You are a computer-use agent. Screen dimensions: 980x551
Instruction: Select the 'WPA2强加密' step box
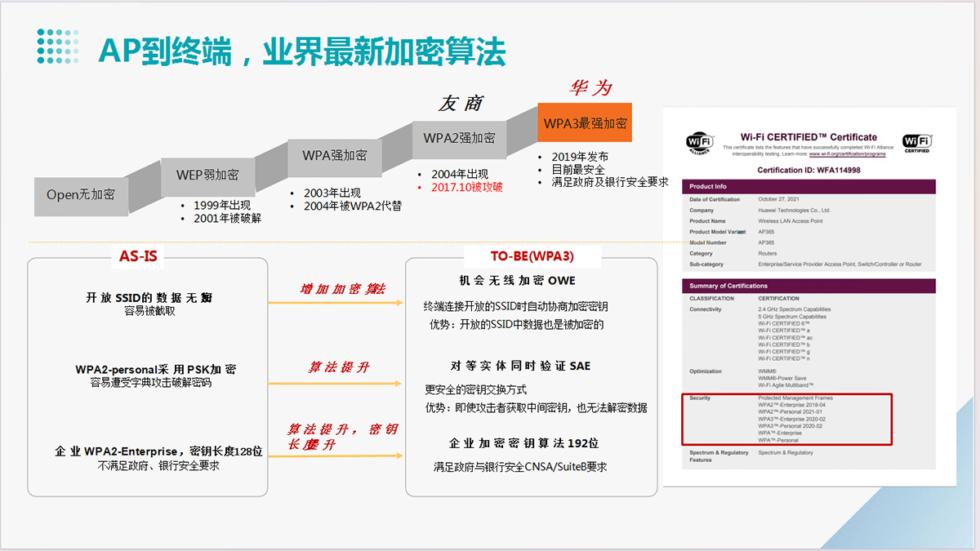459,138
